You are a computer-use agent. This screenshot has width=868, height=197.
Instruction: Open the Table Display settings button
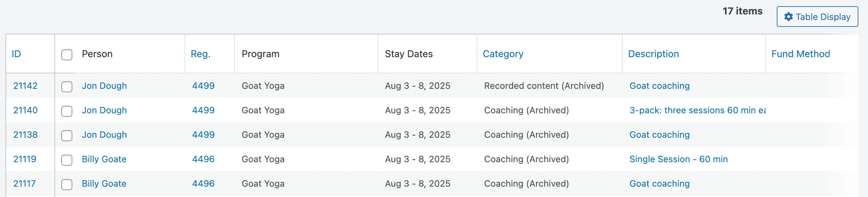pos(817,17)
